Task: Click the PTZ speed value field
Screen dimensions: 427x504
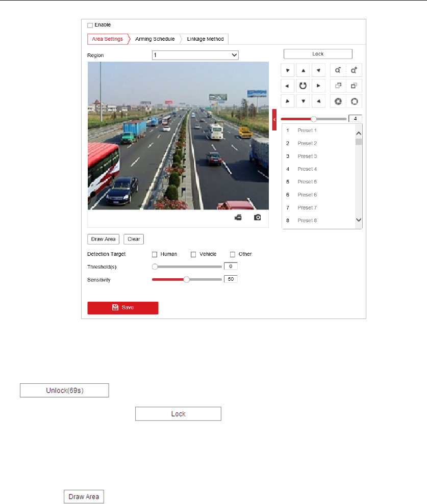Action: tap(355, 119)
